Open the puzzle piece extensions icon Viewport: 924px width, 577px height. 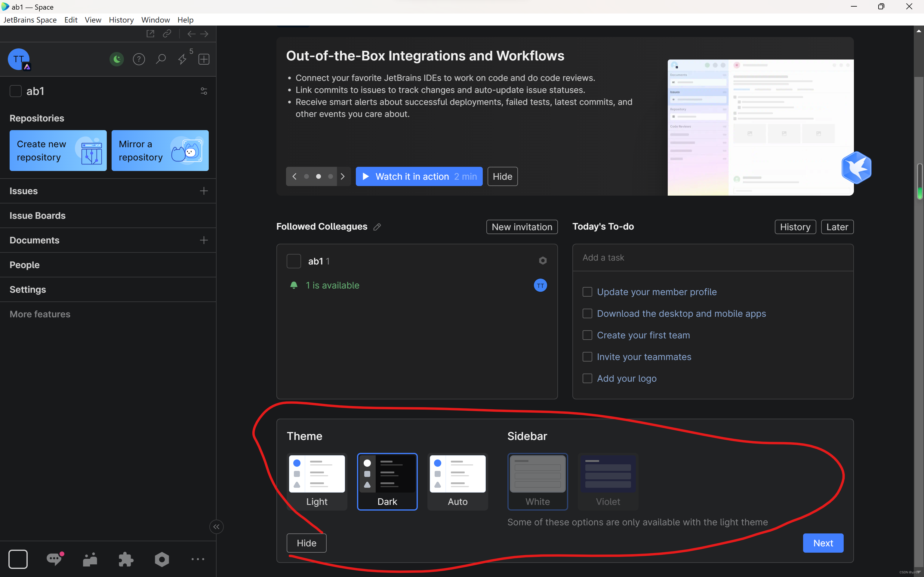tap(126, 560)
